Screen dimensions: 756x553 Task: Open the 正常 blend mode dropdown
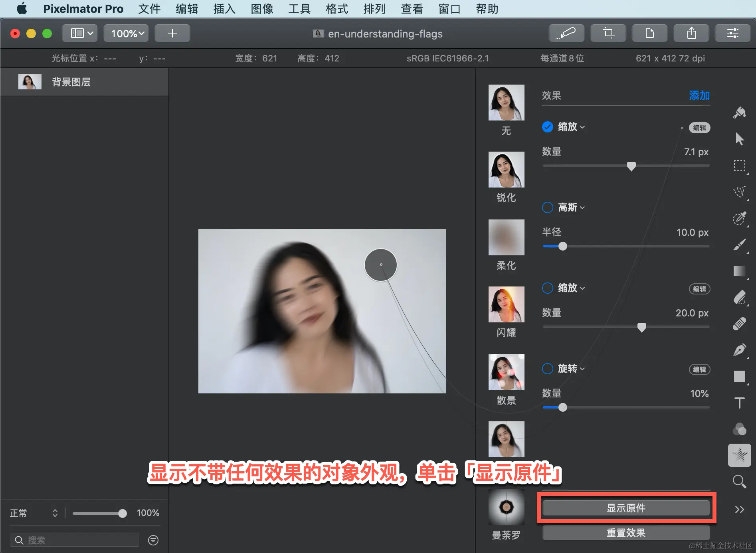click(x=34, y=513)
